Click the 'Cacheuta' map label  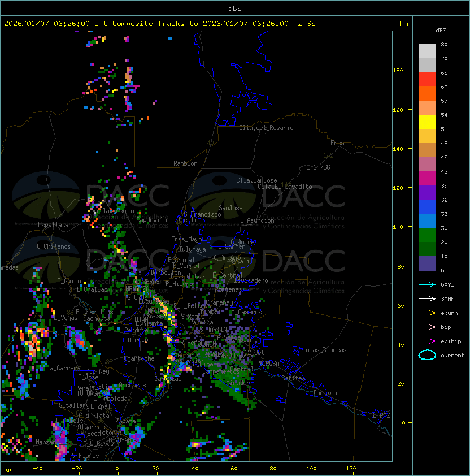point(97,318)
